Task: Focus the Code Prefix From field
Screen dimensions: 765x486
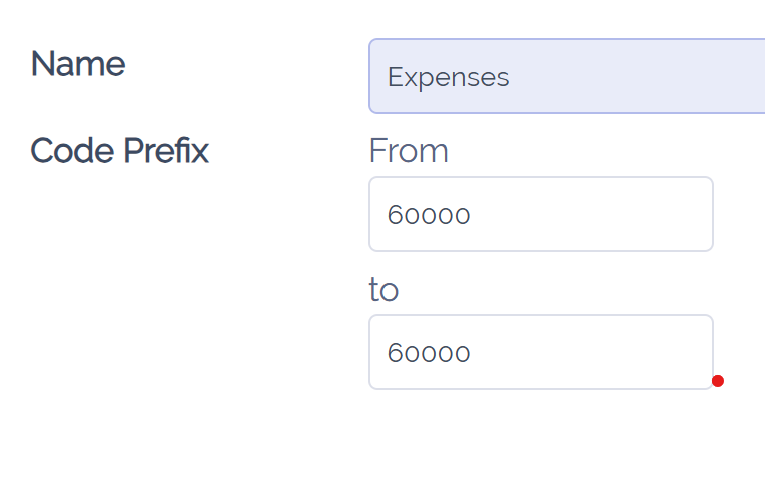Action: point(540,214)
